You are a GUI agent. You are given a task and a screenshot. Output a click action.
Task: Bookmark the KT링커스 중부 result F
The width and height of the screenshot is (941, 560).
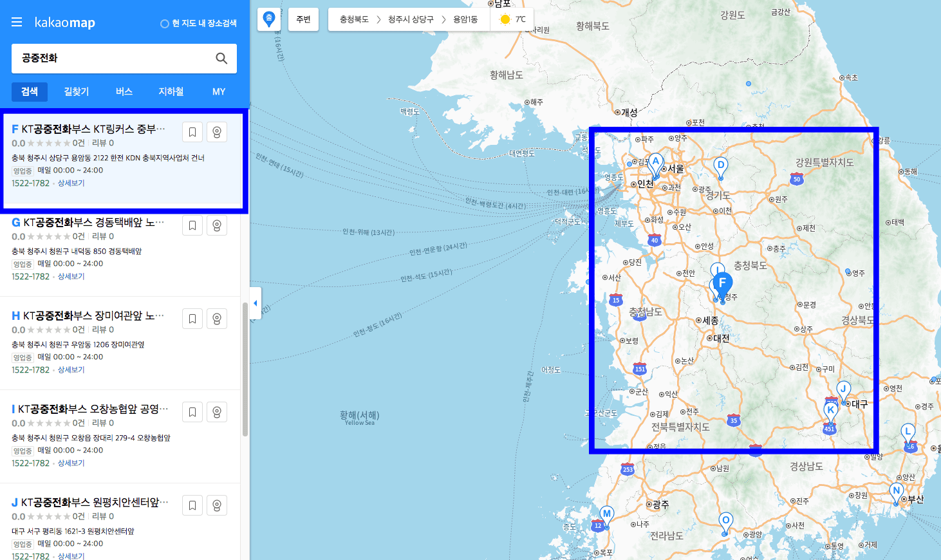[x=192, y=132]
